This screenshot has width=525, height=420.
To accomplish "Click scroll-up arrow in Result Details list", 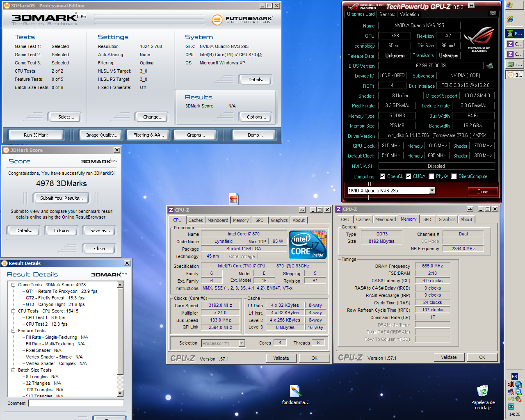I will tap(120, 285).
